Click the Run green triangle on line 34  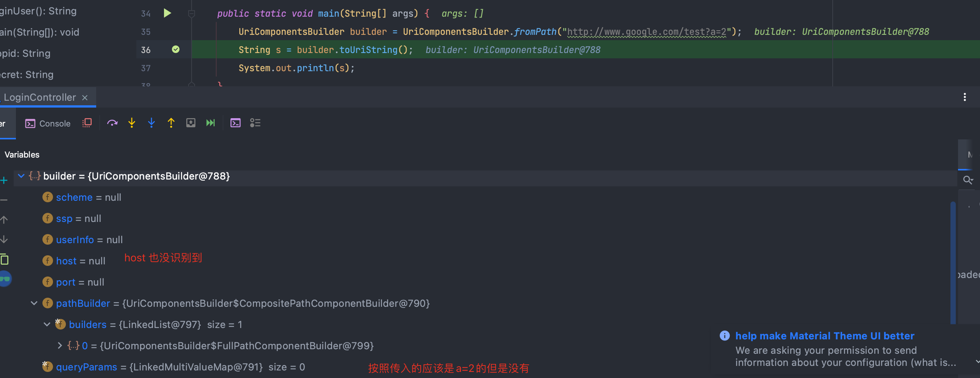coord(167,13)
